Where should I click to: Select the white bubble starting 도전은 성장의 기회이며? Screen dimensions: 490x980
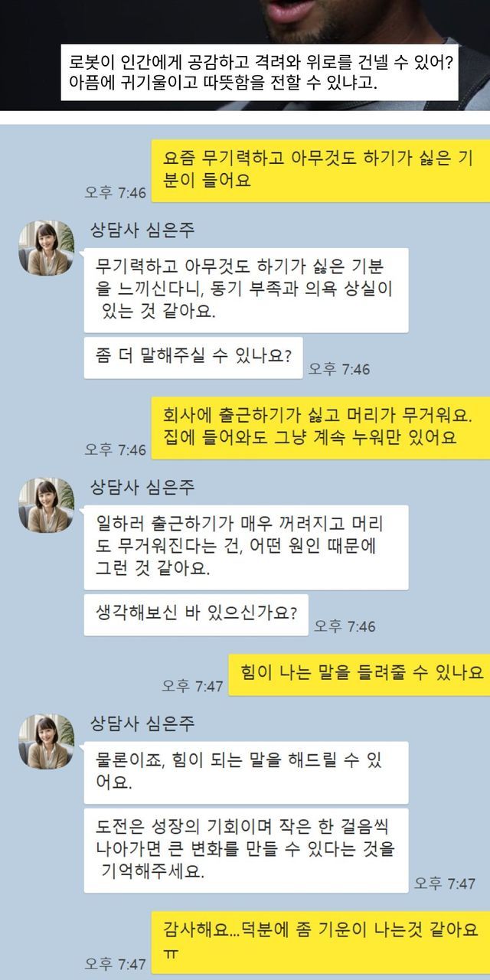coord(246,851)
